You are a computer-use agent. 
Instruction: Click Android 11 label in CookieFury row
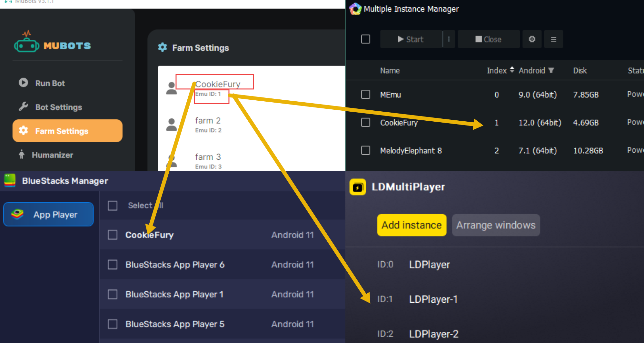click(x=292, y=235)
